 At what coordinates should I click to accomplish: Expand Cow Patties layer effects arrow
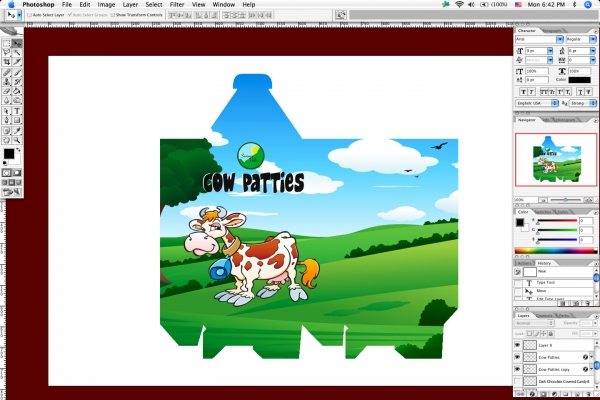coord(592,357)
